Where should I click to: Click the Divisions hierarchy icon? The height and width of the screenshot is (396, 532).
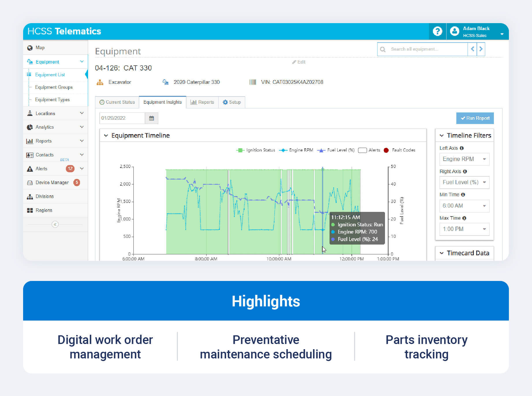tap(30, 197)
